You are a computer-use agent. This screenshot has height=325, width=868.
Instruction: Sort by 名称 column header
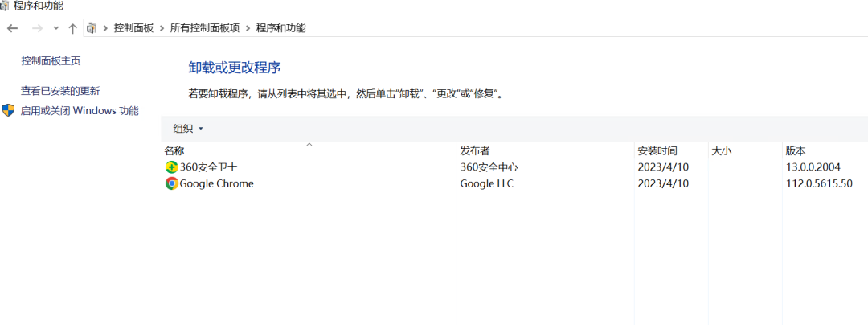[x=174, y=150]
